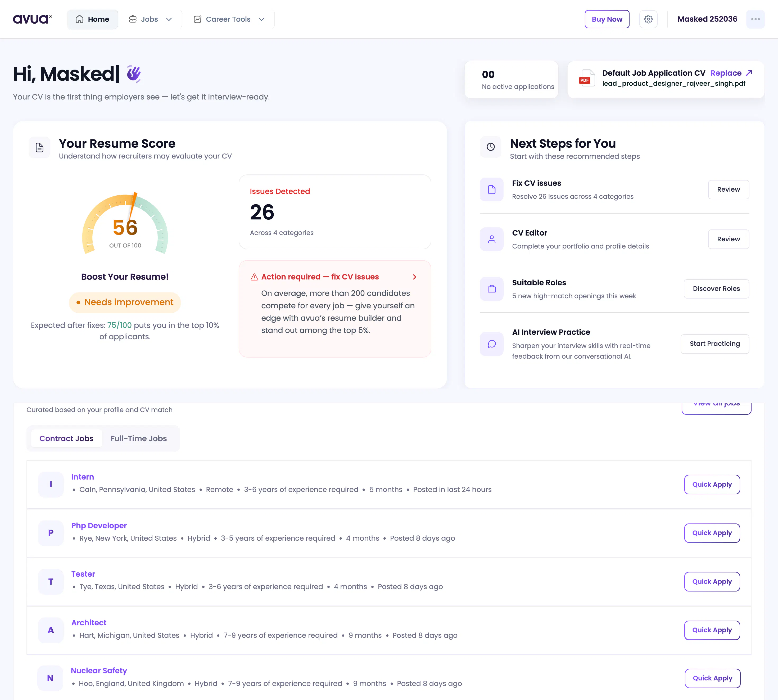The width and height of the screenshot is (778, 700).
Task: Open the Nuclear Safety job link
Action: click(x=99, y=671)
